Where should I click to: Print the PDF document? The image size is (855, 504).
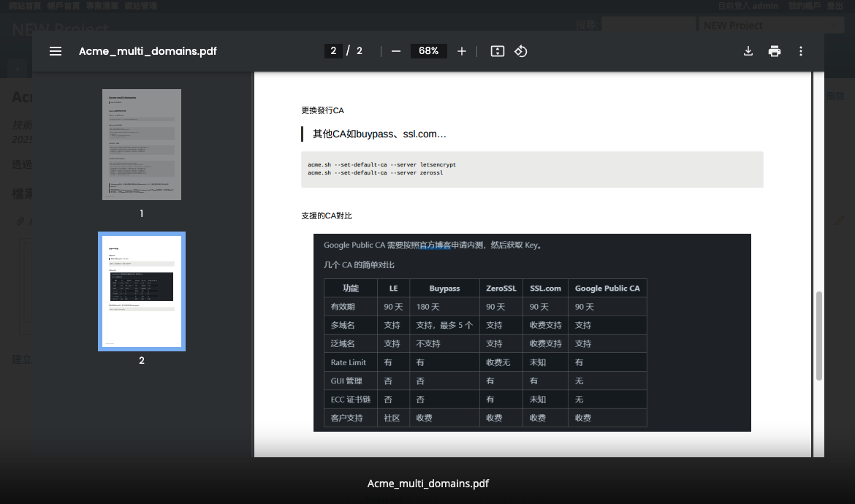(775, 51)
